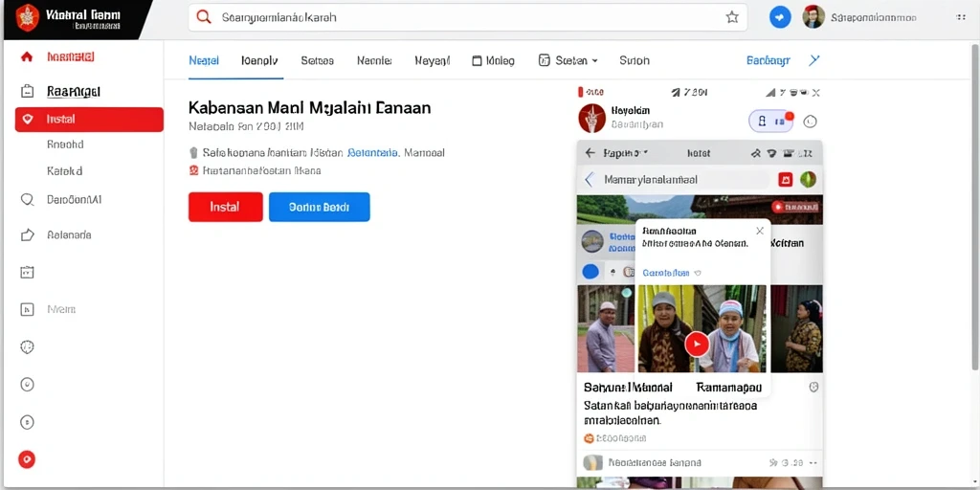Open the left thumbnail of man in cap

pos(606,329)
